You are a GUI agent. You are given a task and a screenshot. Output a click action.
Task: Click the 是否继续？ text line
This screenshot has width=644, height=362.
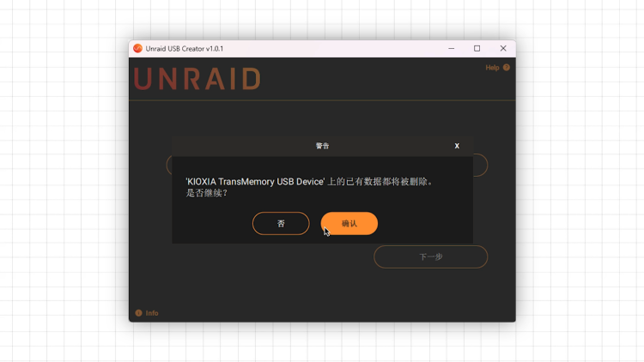[207, 193]
